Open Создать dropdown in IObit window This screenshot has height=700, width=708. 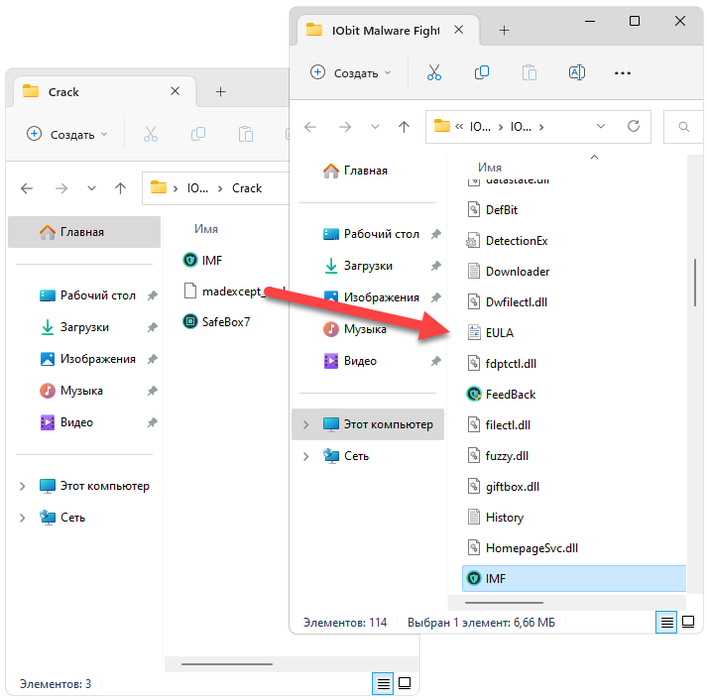point(350,73)
